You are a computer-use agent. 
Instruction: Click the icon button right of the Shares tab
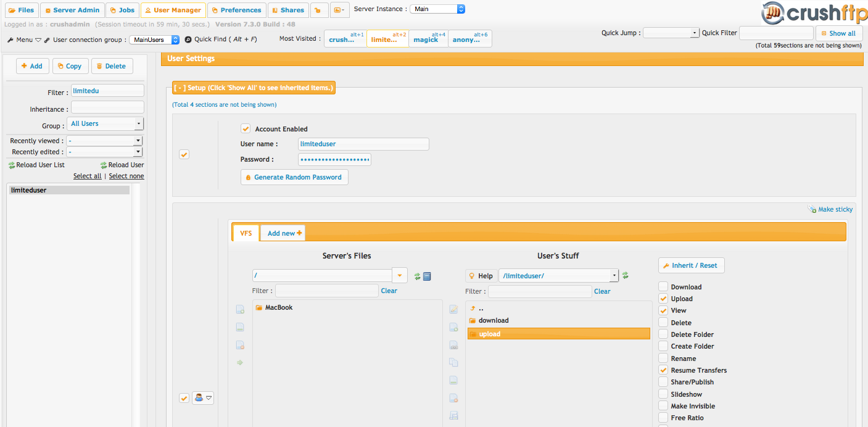tap(319, 10)
